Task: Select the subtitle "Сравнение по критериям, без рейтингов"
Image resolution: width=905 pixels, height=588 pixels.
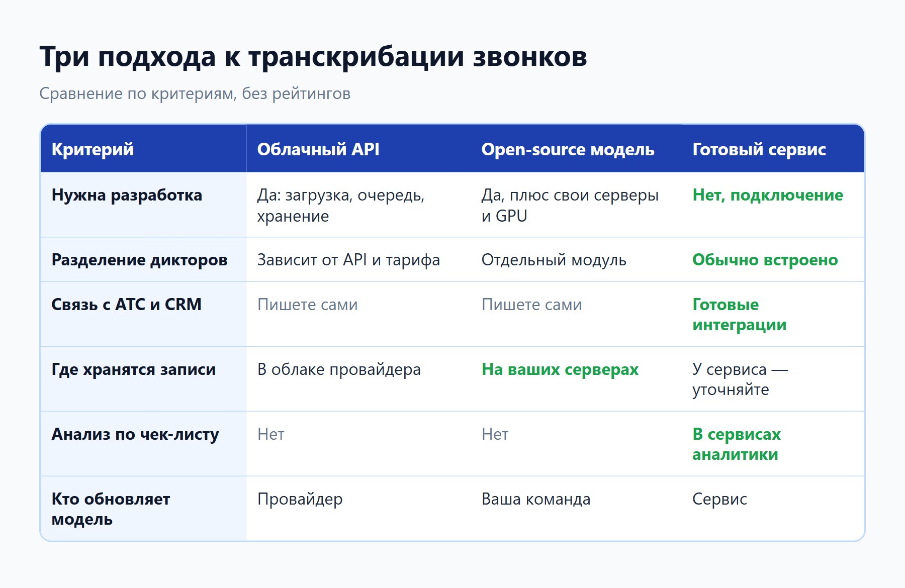Action: (x=195, y=94)
